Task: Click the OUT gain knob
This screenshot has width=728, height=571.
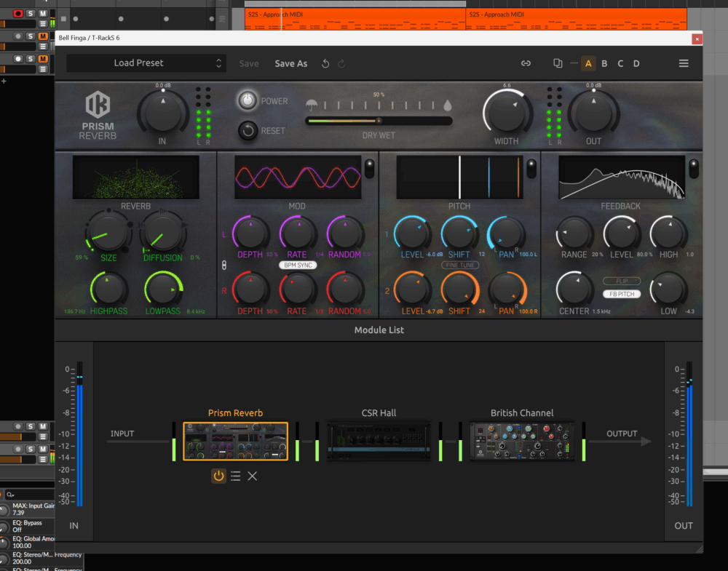Action: point(593,113)
